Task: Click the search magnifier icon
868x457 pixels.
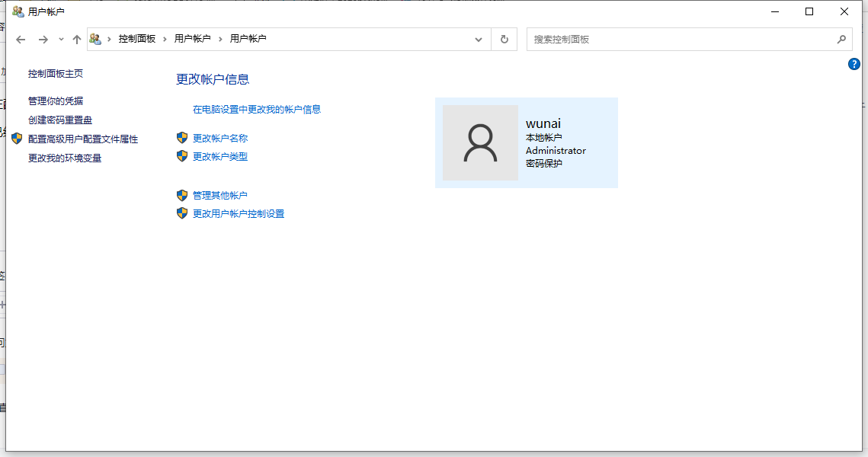Action: tap(841, 40)
